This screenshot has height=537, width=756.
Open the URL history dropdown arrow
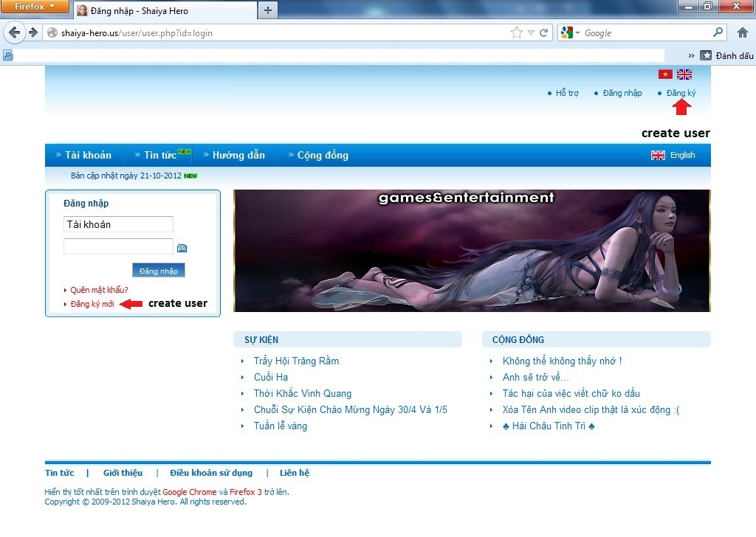pos(531,33)
